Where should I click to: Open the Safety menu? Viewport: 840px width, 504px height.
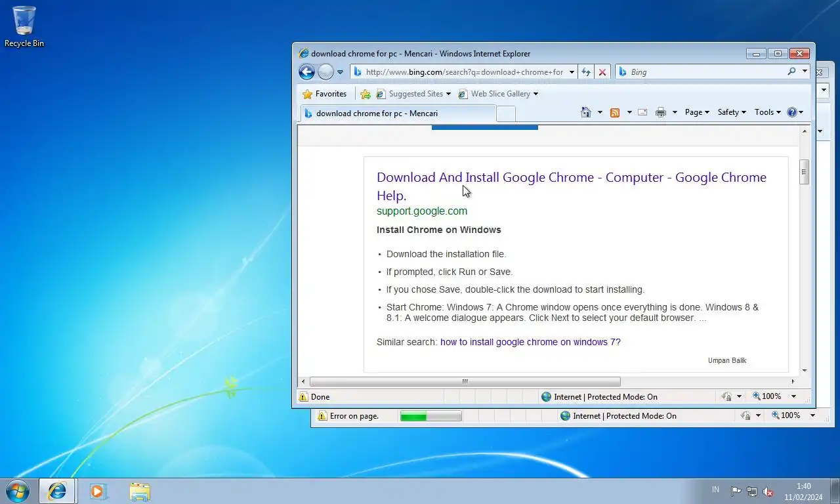coord(732,112)
